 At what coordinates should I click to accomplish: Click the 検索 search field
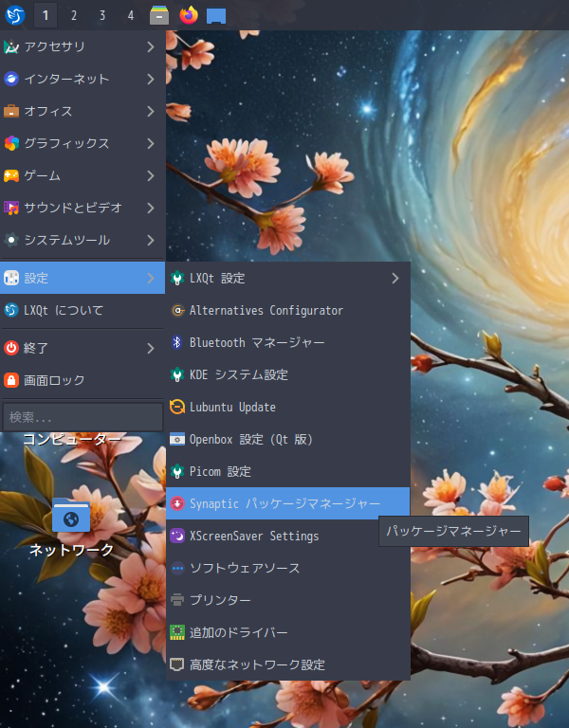[83, 417]
